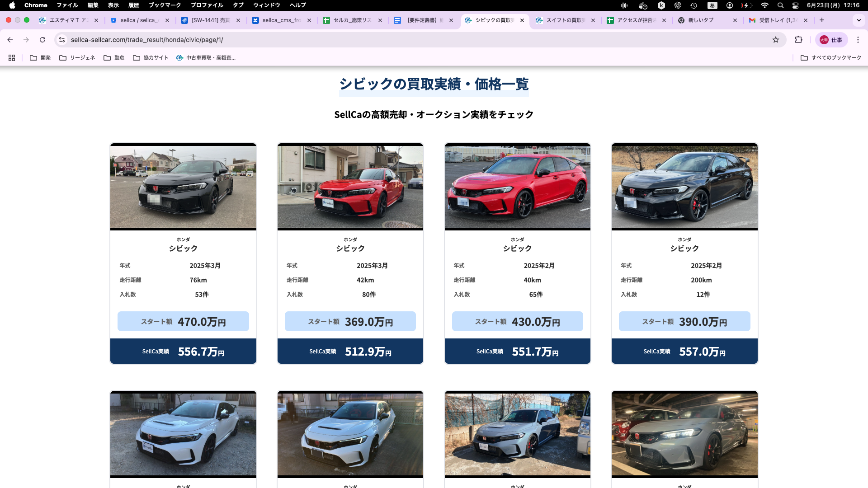The height and width of the screenshot is (488, 868).
Task: Open the プロファイル menu
Action: (207, 5)
